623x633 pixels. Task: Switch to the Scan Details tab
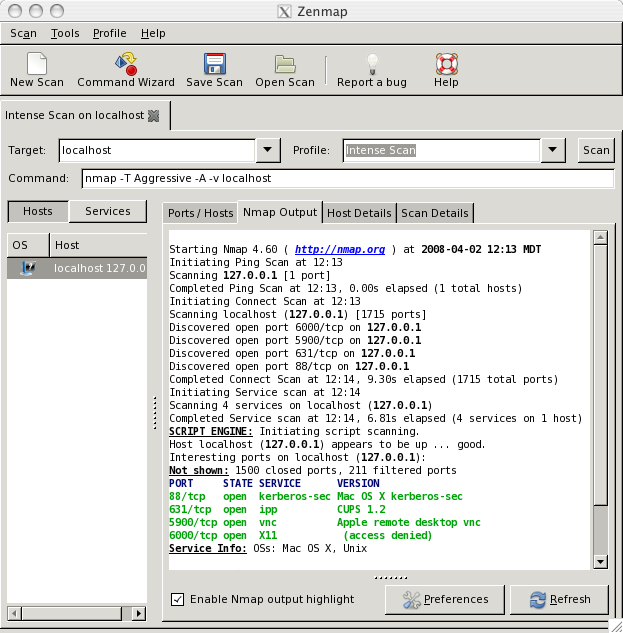[435, 213]
